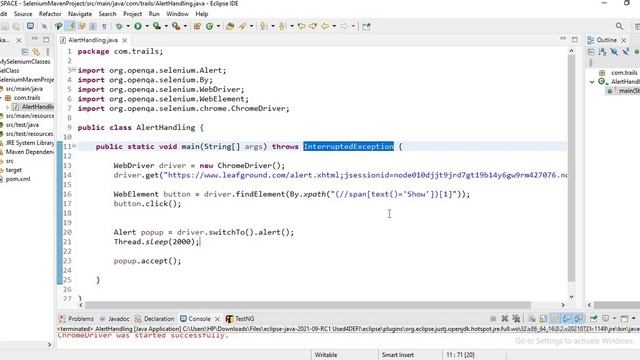Expand AlertHandling.java node in Package Explorer
640x360 pixels.
(x=7, y=107)
